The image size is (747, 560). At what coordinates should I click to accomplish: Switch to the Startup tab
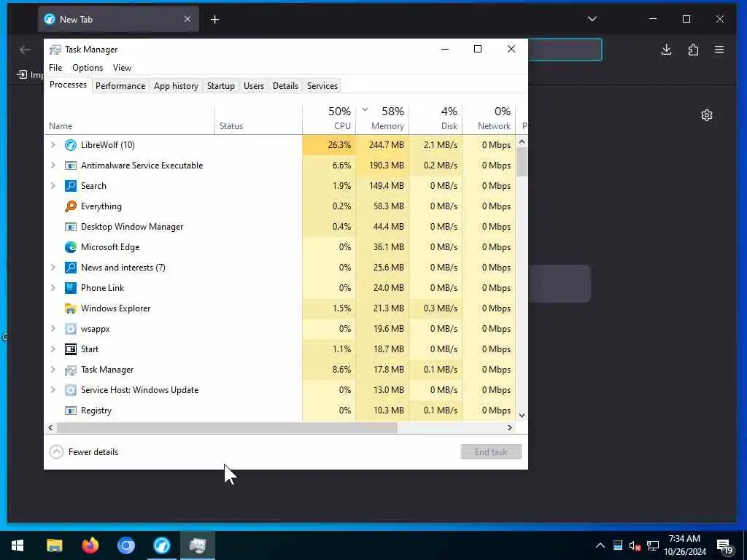(x=220, y=86)
